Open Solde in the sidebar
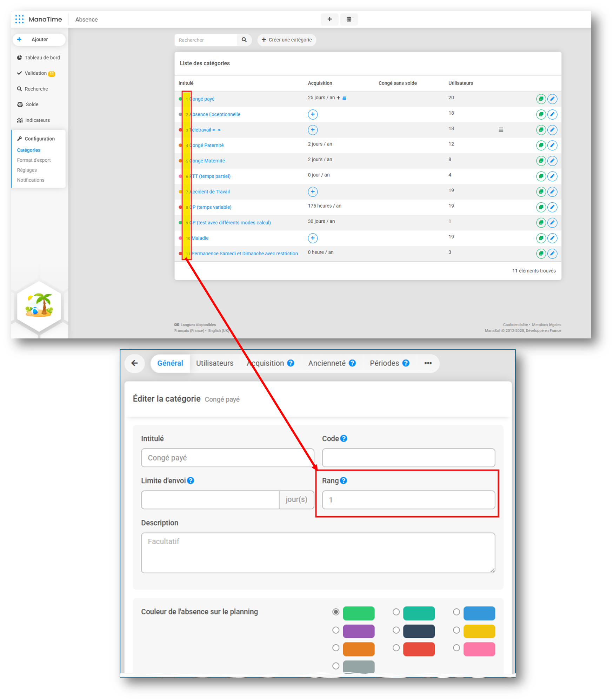The image size is (614, 700). pos(28,104)
